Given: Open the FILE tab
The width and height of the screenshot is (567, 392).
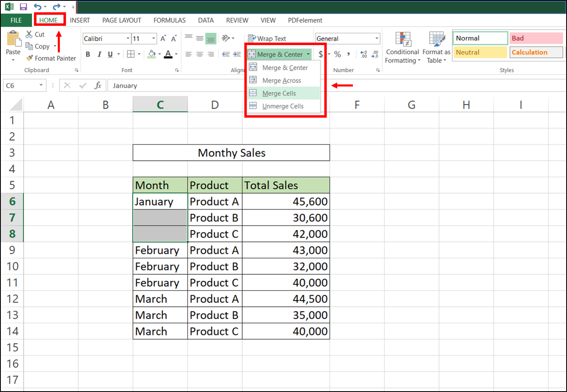Looking at the screenshot, I should point(16,20).
